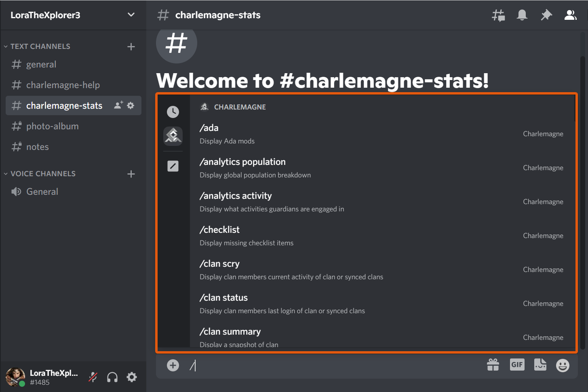The height and width of the screenshot is (392, 588).
Task: Create a new voice channel plus icon
Action: point(131,174)
